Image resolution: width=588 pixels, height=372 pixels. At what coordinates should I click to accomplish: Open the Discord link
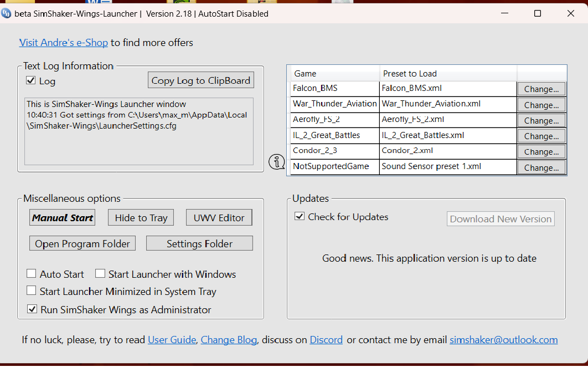coord(326,340)
